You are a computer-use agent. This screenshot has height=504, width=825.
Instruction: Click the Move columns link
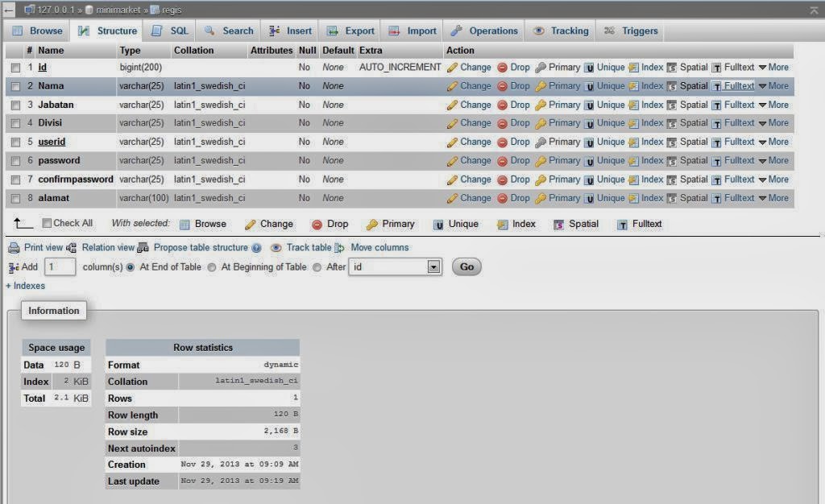[x=379, y=247]
